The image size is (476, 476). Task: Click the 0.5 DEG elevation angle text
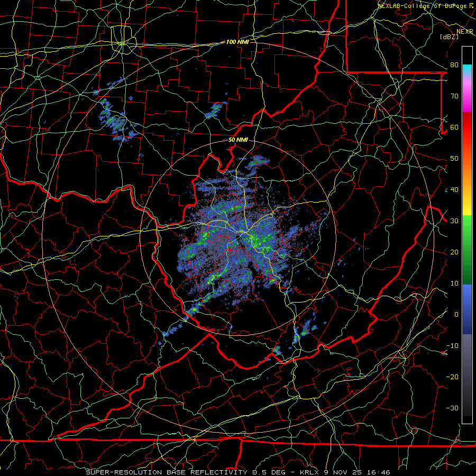coord(270,472)
